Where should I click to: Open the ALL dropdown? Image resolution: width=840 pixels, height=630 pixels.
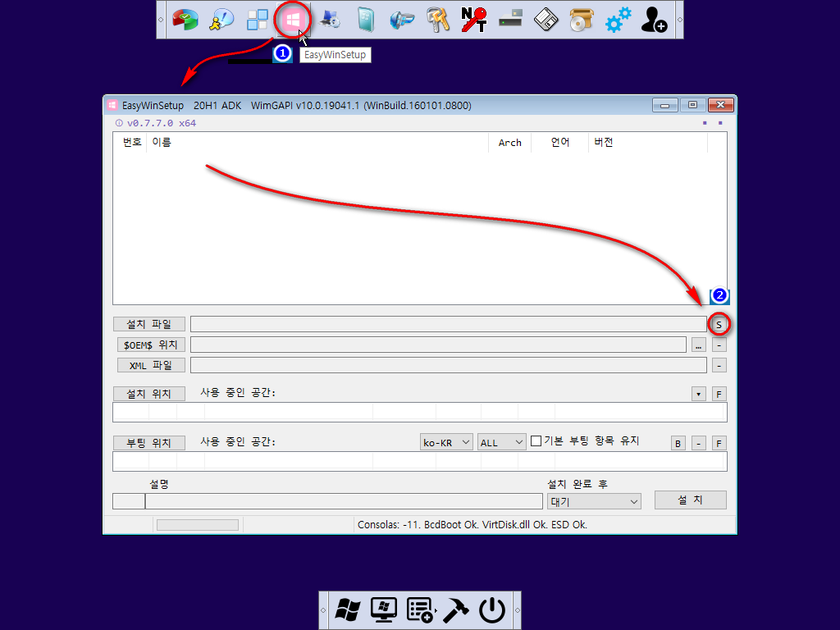501,442
